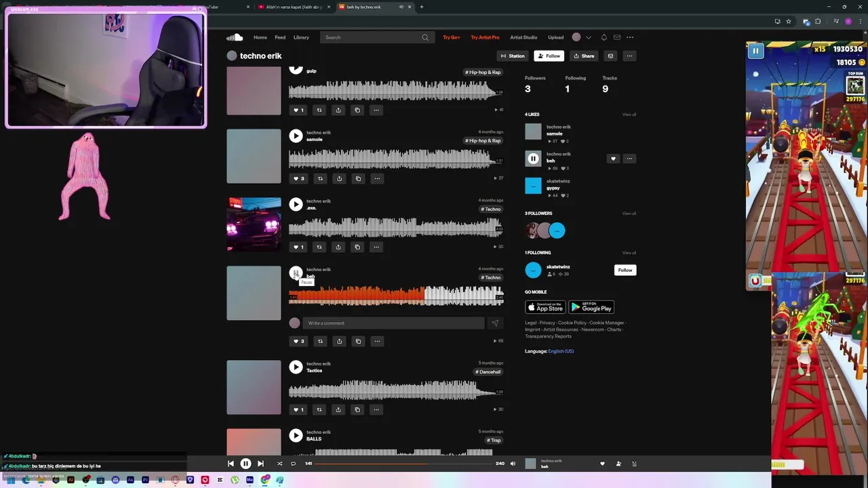Open the messages envelope in header

pos(617,37)
